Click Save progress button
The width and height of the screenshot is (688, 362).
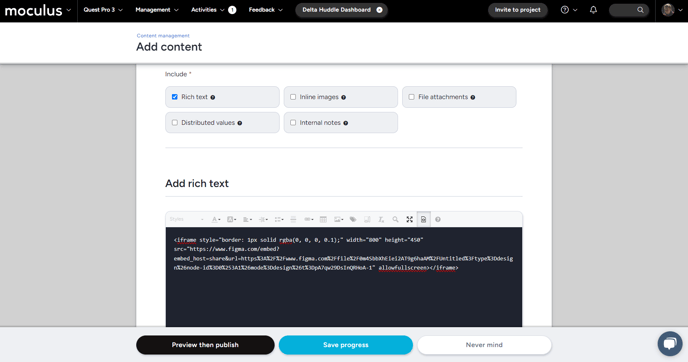coord(346,345)
